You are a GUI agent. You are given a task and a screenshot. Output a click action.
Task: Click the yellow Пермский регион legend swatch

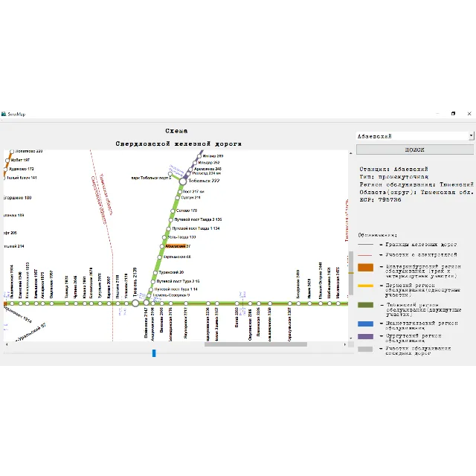[x=365, y=286]
